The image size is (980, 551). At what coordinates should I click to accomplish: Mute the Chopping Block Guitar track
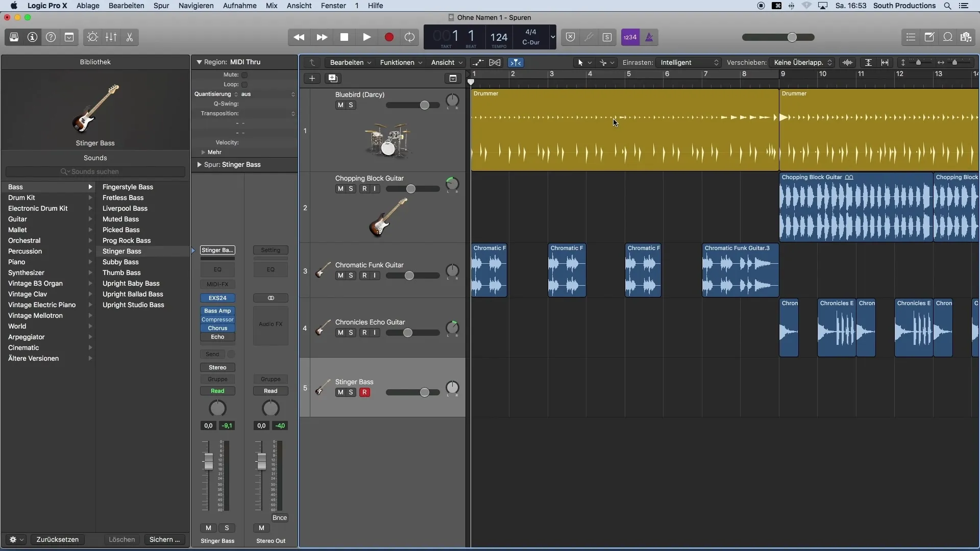(340, 189)
